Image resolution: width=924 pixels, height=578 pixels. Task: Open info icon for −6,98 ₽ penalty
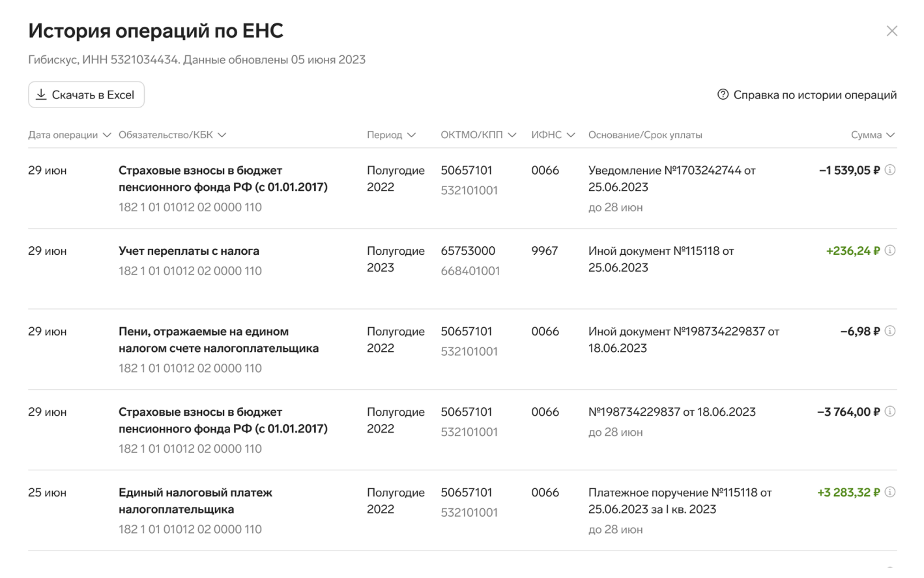(890, 331)
